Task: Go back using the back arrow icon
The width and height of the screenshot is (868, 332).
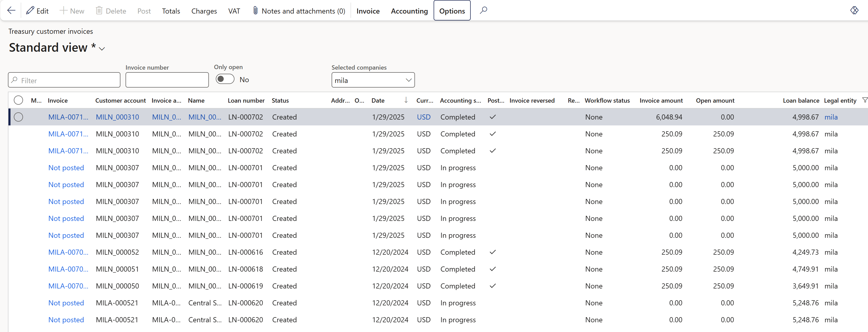Action: [x=12, y=10]
